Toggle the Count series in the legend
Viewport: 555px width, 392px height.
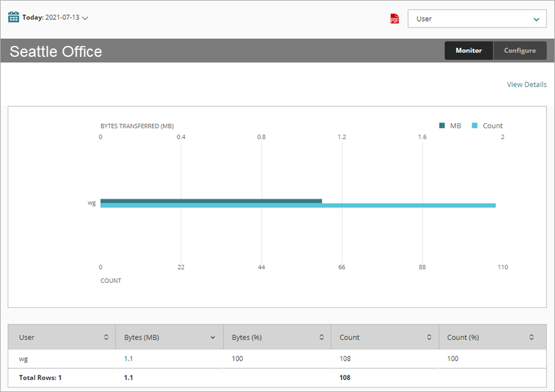[x=488, y=125]
